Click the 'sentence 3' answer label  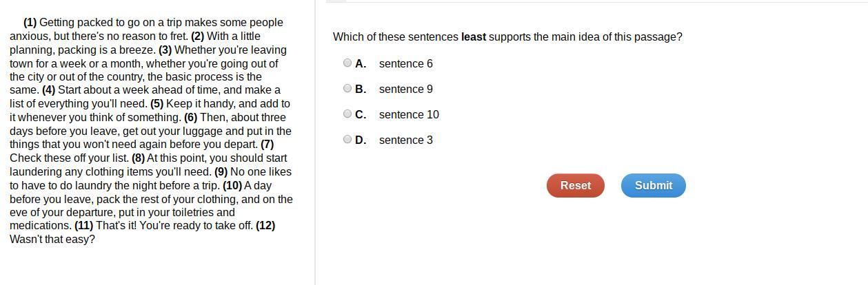[x=406, y=140]
